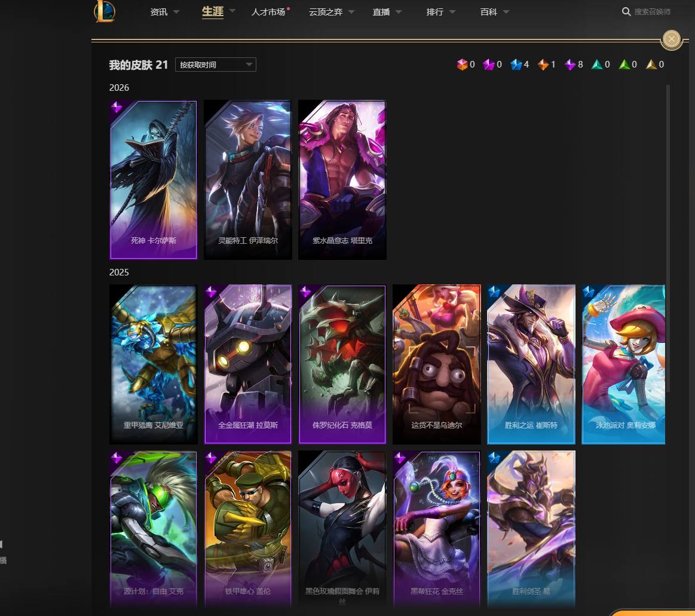Click the pink-orange hexagon gem icon
Screen dimensions: 695x616
click(462, 65)
